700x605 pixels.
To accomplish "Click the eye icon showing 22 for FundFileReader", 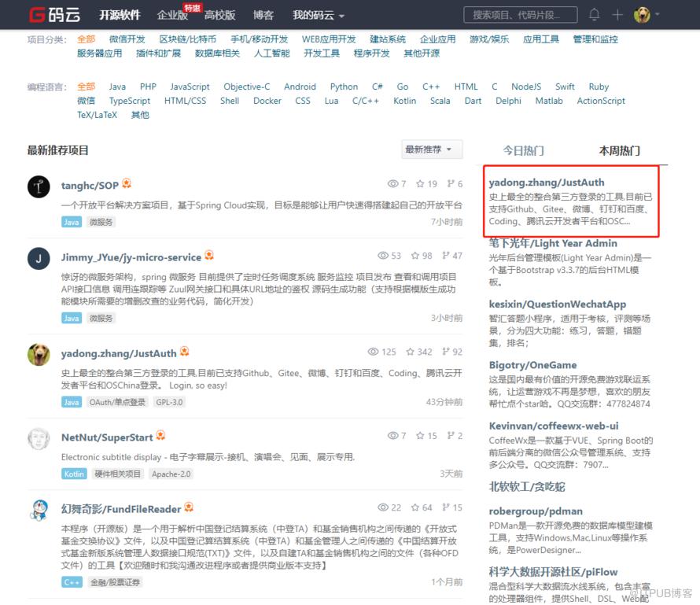I will tap(382, 507).
